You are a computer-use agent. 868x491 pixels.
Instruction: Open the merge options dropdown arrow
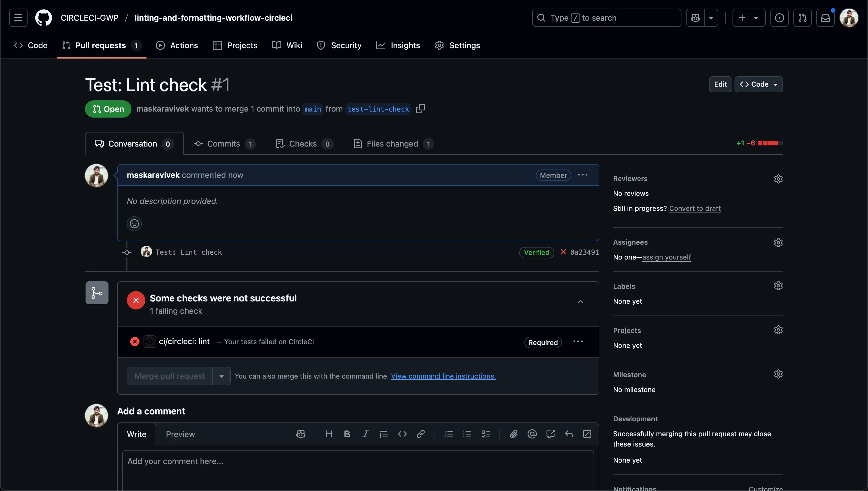click(x=221, y=376)
